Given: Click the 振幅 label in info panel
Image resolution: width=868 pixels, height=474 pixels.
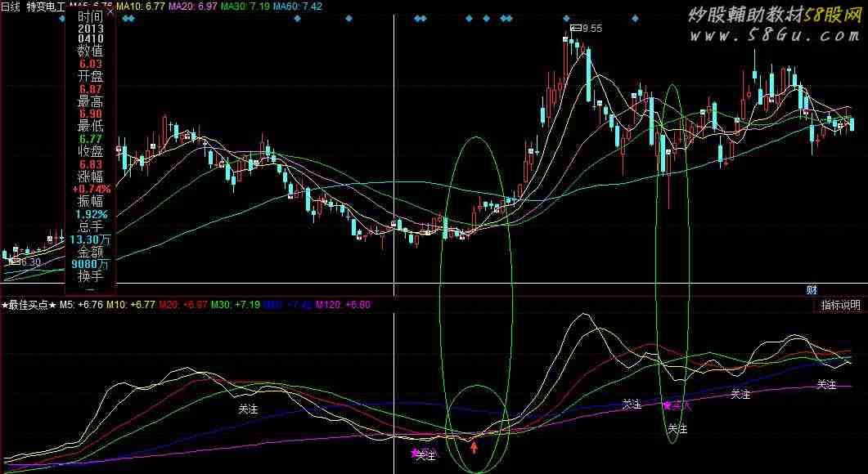Looking at the screenshot, I should pos(90,201).
